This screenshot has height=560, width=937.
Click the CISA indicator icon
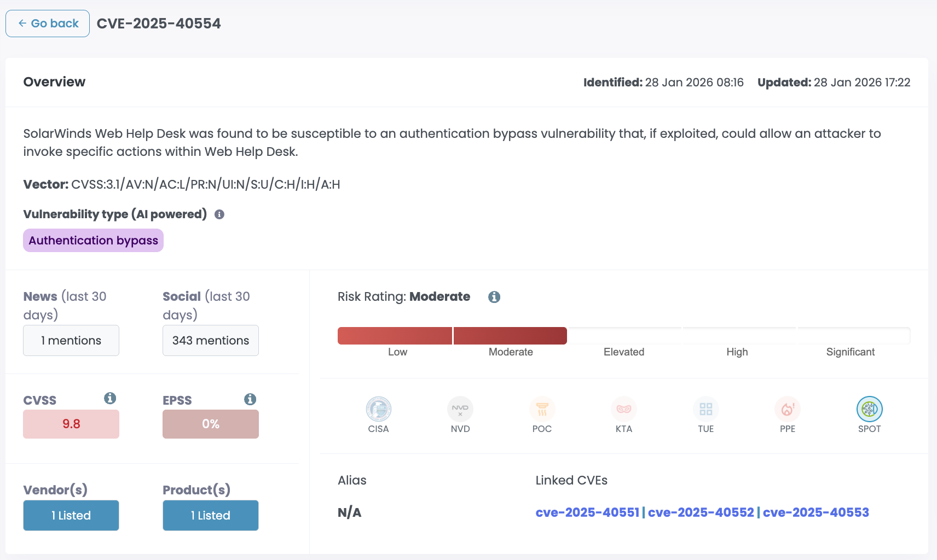[378, 409]
